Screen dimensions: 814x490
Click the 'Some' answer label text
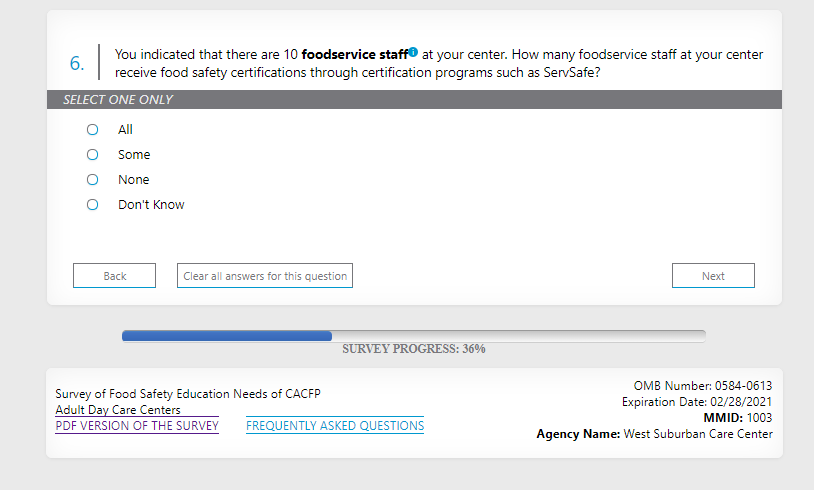[x=134, y=155]
